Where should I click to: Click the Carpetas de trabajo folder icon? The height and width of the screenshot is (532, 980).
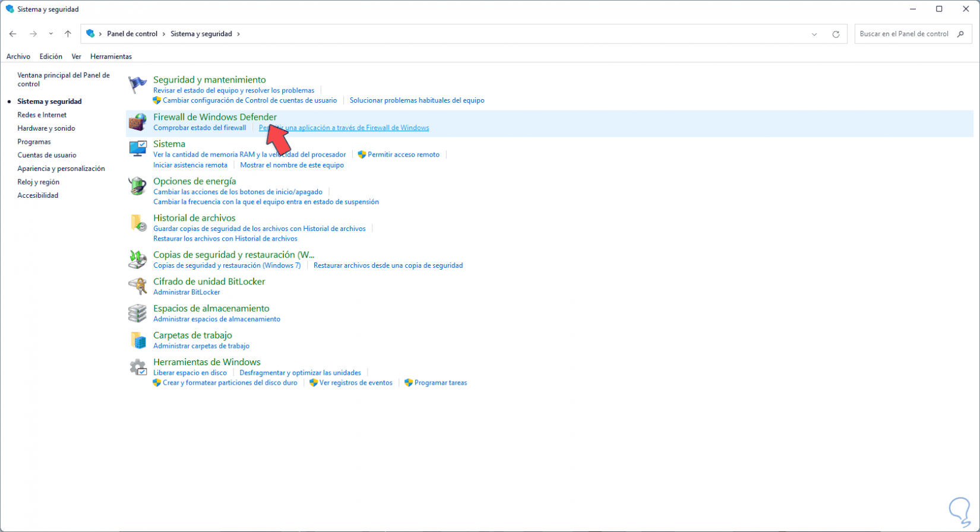click(x=138, y=340)
